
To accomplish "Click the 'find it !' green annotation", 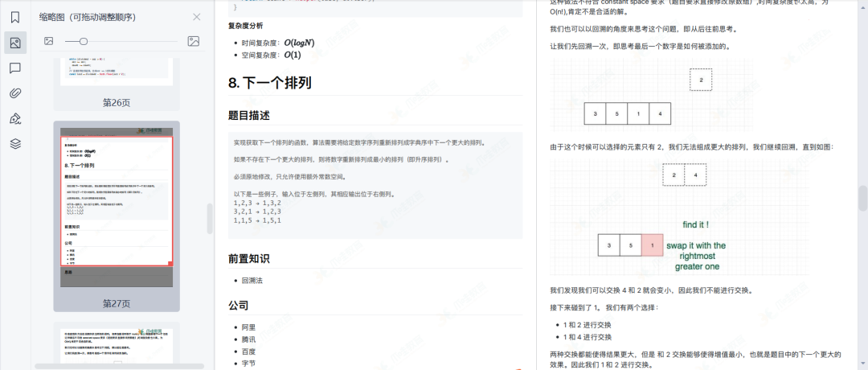I will point(696,225).
